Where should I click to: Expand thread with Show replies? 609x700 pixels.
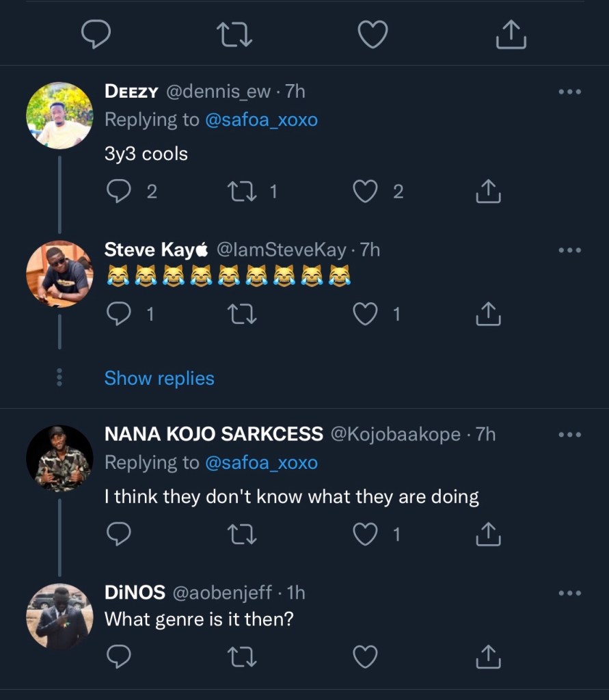(x=159, y=378)
